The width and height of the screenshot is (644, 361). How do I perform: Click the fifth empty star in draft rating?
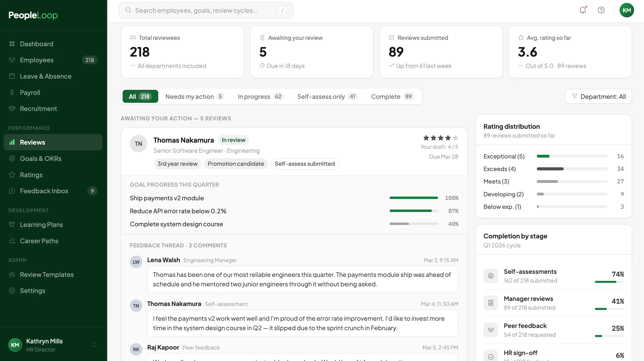pos(455,138)
